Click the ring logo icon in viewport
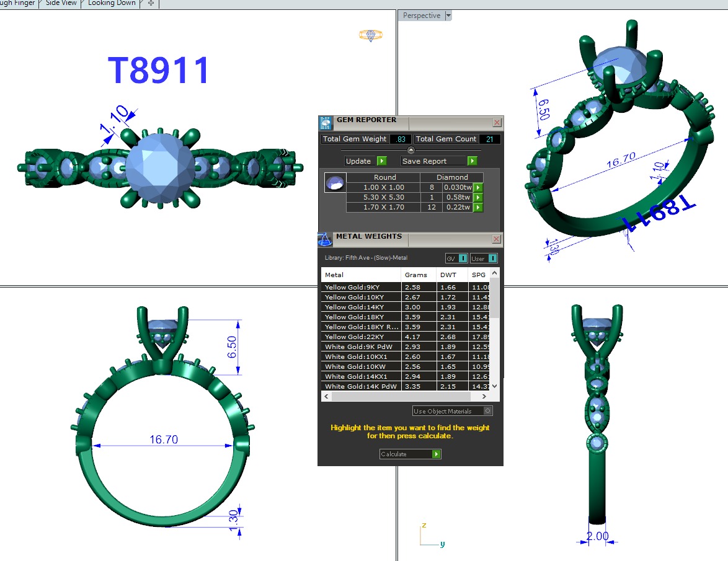This screenshot has height=561, width=728. [370, 35]
